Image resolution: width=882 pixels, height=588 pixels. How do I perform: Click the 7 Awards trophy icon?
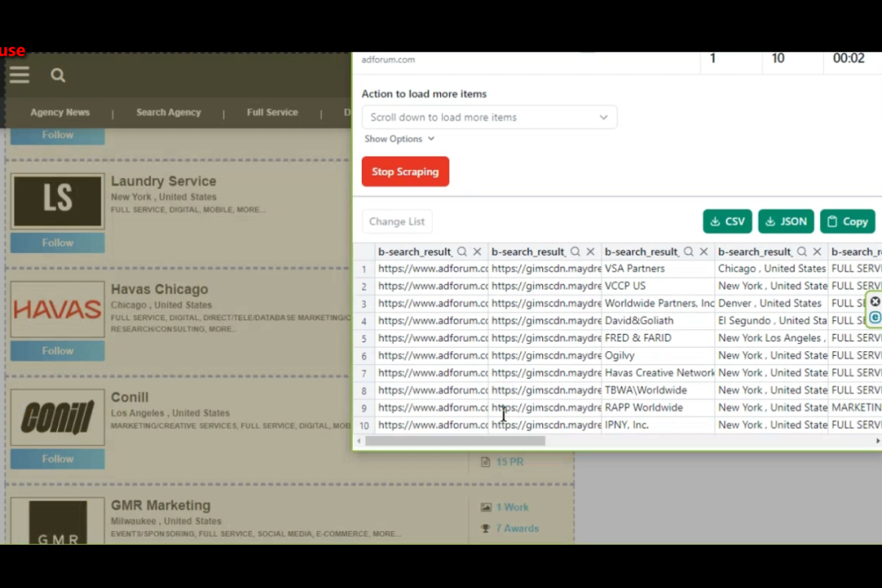point(485,528)
